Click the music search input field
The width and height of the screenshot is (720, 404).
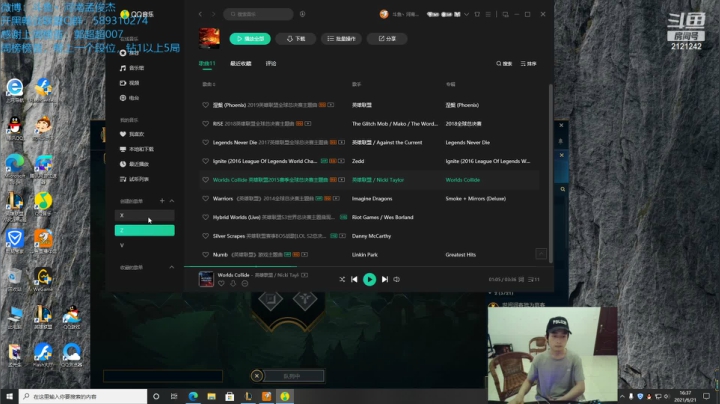pos(259,14)
